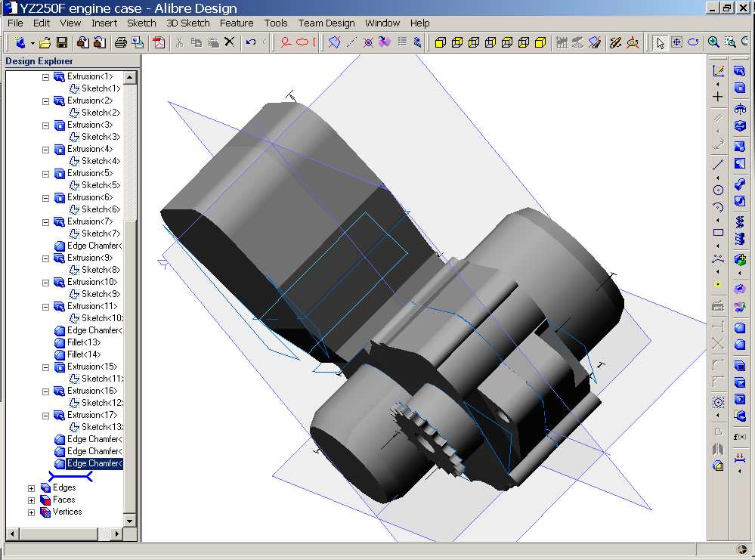Select the Circle sketch tool
Image resolution: width=755 pixels, height=560 pixels.
click(x=718, y=190)
